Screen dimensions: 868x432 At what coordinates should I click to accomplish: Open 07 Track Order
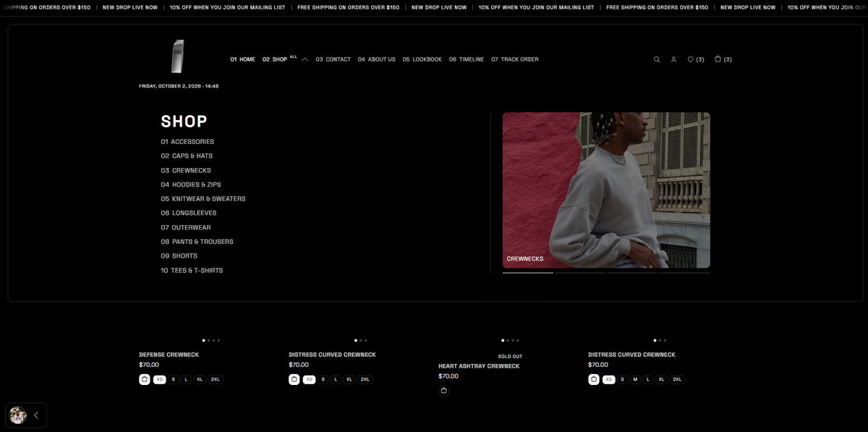515,59
